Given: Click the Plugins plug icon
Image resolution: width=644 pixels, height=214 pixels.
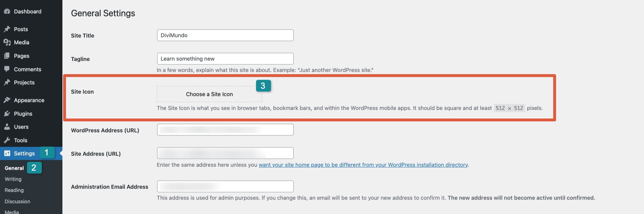Looking at the screenshot, I should (x=7, y=114).
